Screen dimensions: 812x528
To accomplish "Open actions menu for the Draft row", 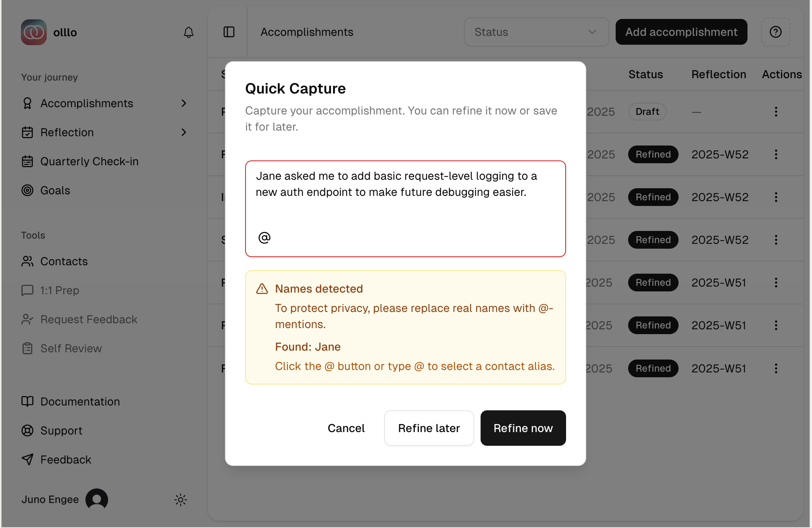I will coord(776,112).
